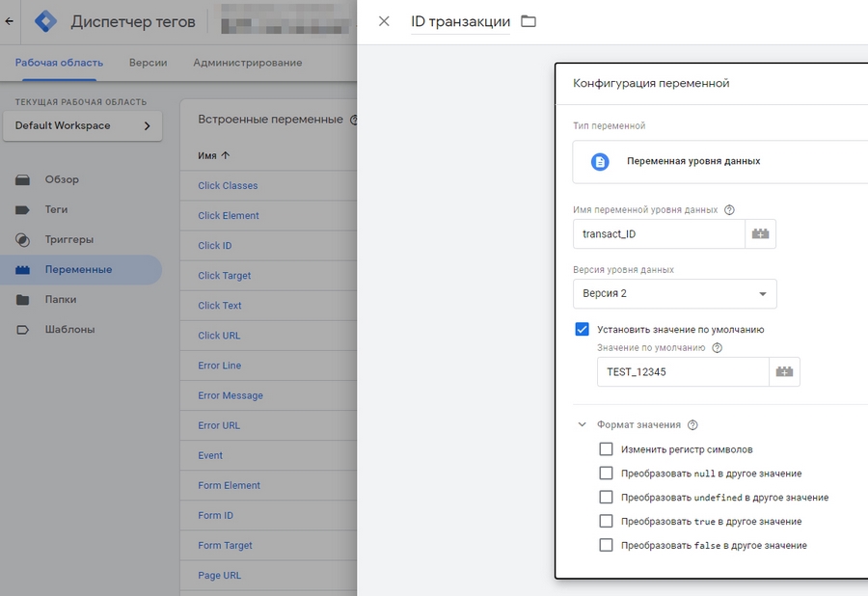Close the variable editor panel

click(x=384, y=21)
